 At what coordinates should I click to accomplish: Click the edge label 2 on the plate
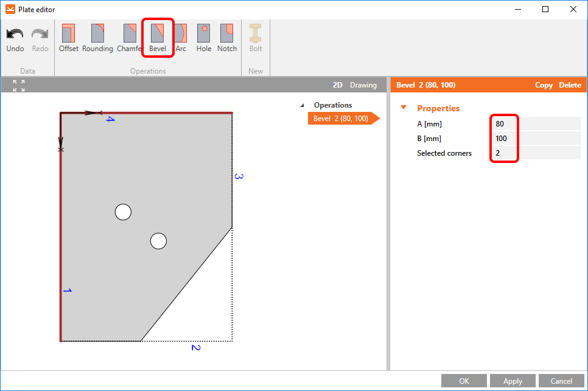pyautogui.click(x=196, y=348)
